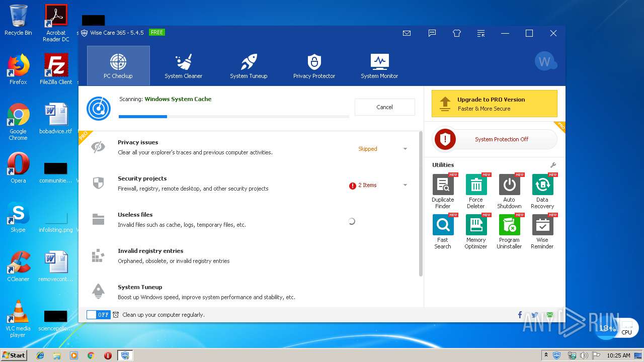Screen dimensions: 644x362
Task: Open Internet Explorer from the taskbar
Action: click(x=40, y=355)
